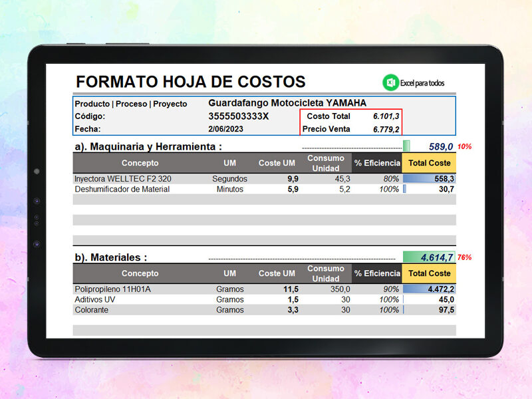Select the Maquinaria y Herramienta section heading
The image size is (532, 399).
click(x=148, y=146)
